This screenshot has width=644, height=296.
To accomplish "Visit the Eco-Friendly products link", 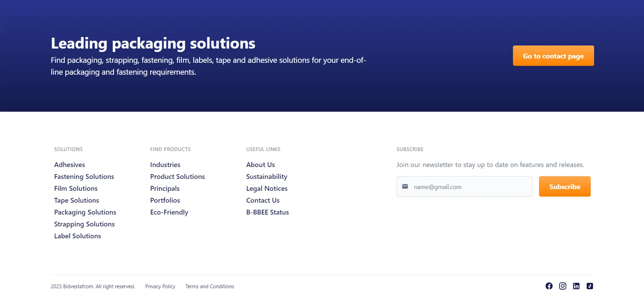I will click(169, 212).
